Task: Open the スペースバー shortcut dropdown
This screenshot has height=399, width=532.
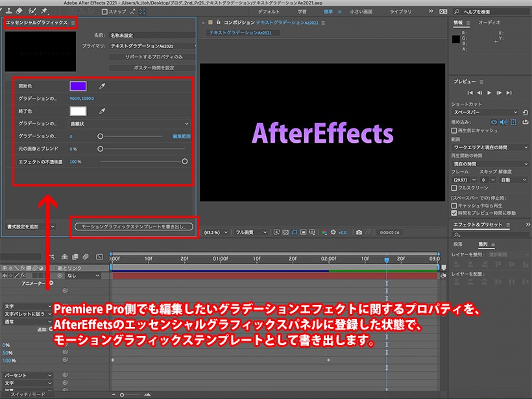Action: pyautogui.click(x=485, y=112)
